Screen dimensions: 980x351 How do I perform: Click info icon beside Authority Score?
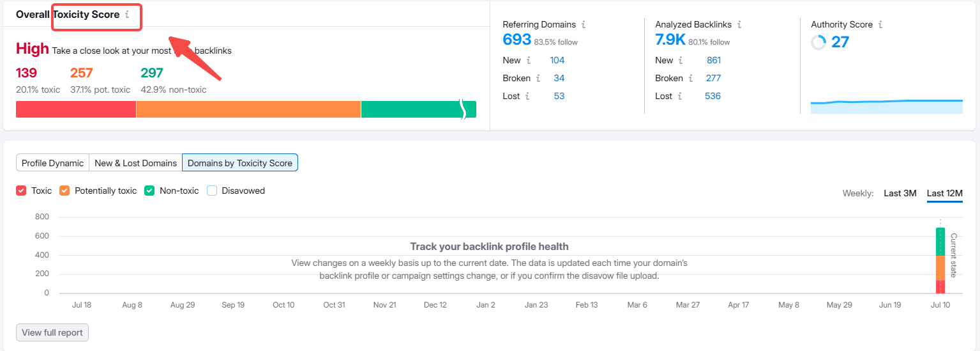880,25
